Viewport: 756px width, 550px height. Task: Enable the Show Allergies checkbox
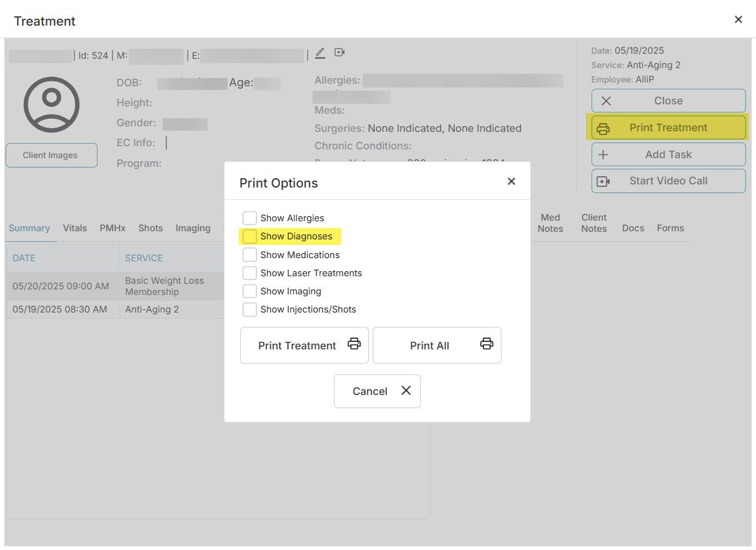(x=249, y=217)
